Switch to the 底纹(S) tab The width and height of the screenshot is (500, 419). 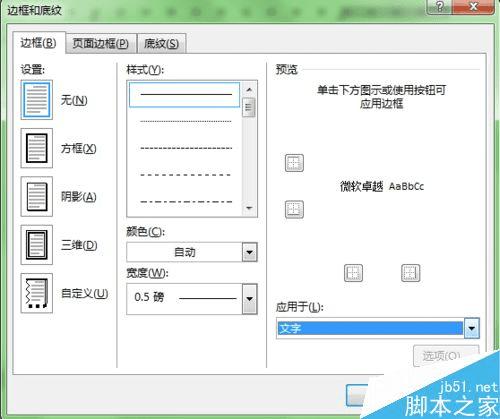tap(161, 43)
